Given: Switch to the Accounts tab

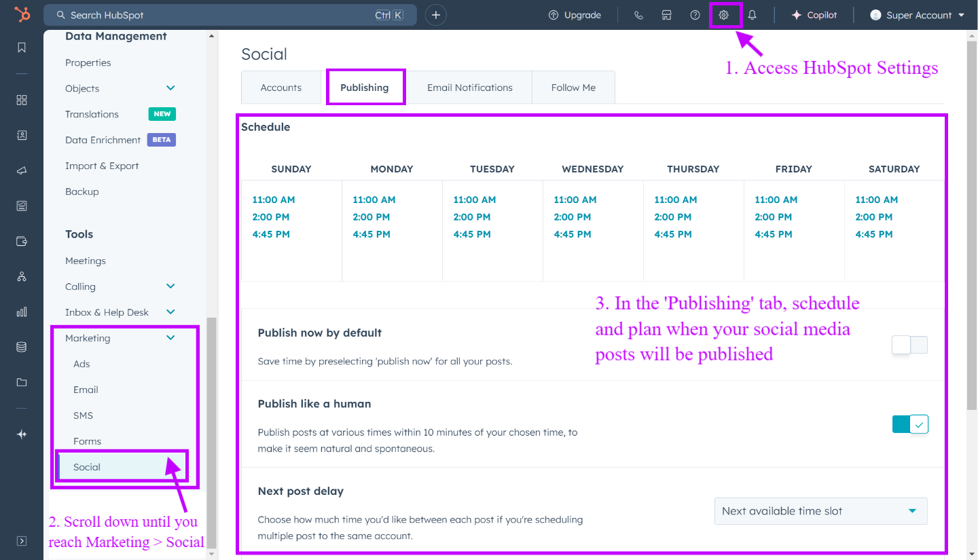Looking at the screenshot, I should (281, 88).
